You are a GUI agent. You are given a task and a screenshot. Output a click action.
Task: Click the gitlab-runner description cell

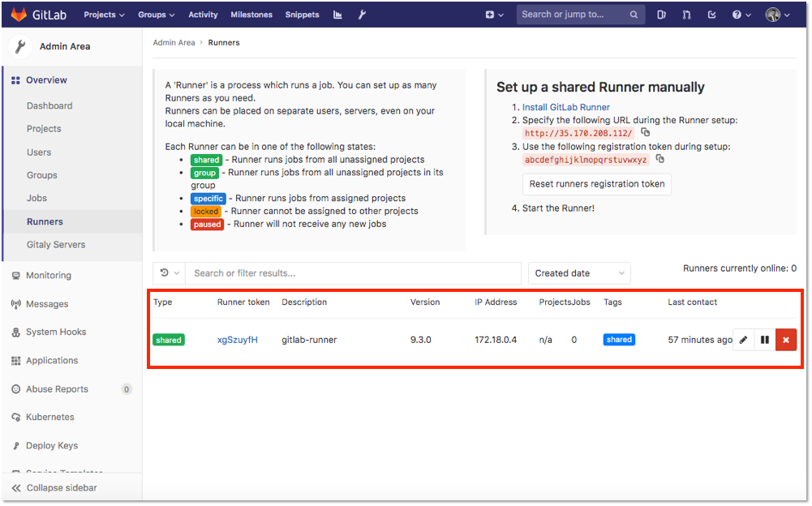309,340
